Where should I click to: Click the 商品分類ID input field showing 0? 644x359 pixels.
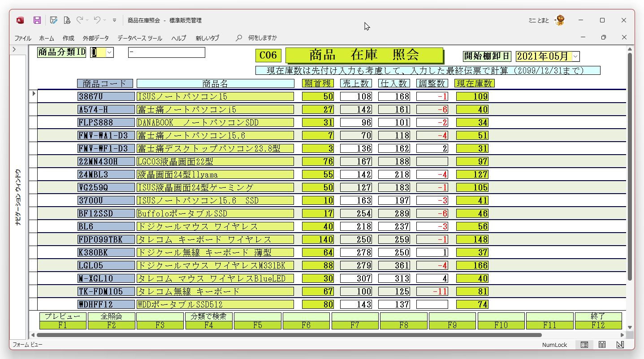98,52
